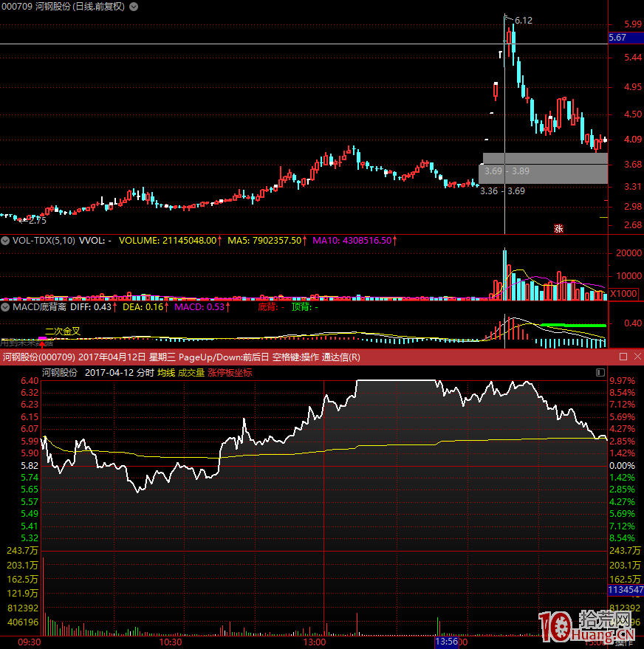644x649 pixels.
Task: Click the 6.40 limit-up price label
Action: click(30, 381)
